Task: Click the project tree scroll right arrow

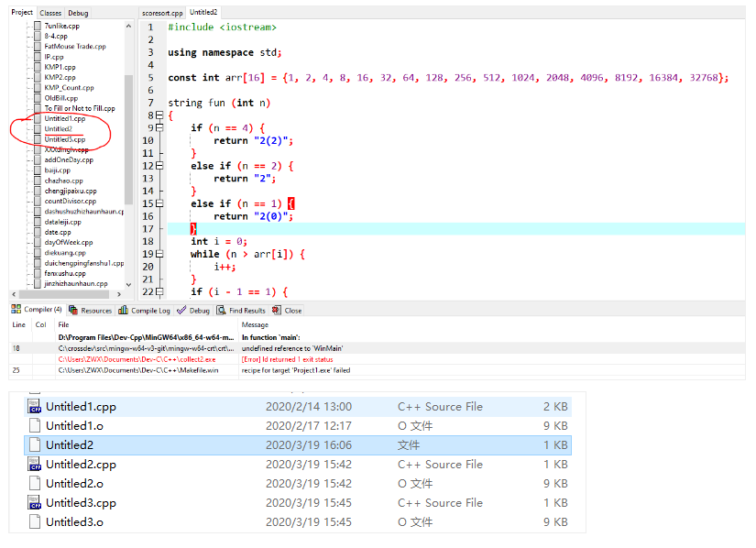Action: (x=119, y=293)
